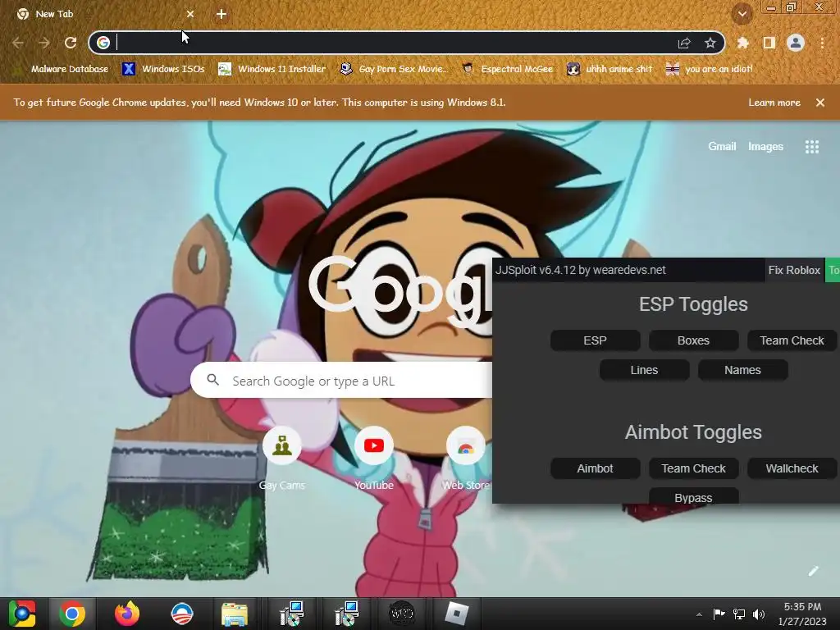Open the uhhh anime shit bookmark

(609, 69)
